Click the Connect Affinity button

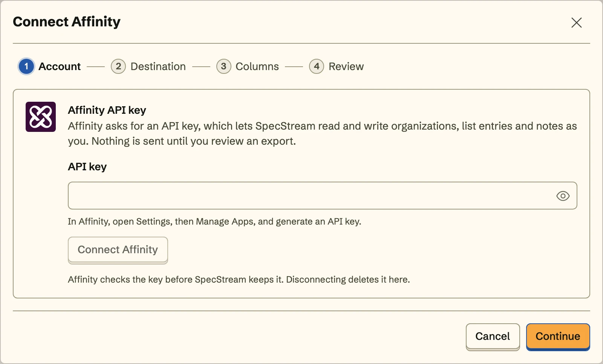click(118, 250)
